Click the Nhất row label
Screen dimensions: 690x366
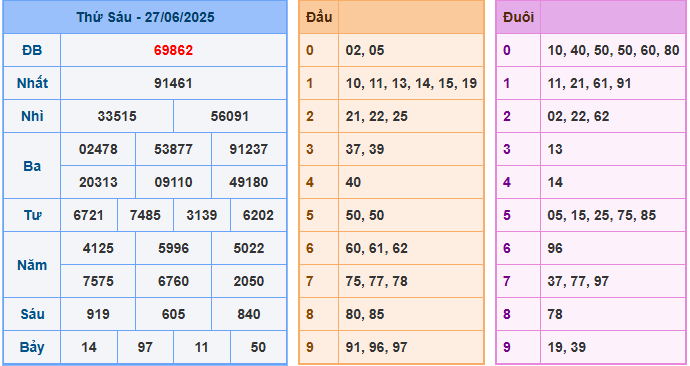(x=32, y=83)
